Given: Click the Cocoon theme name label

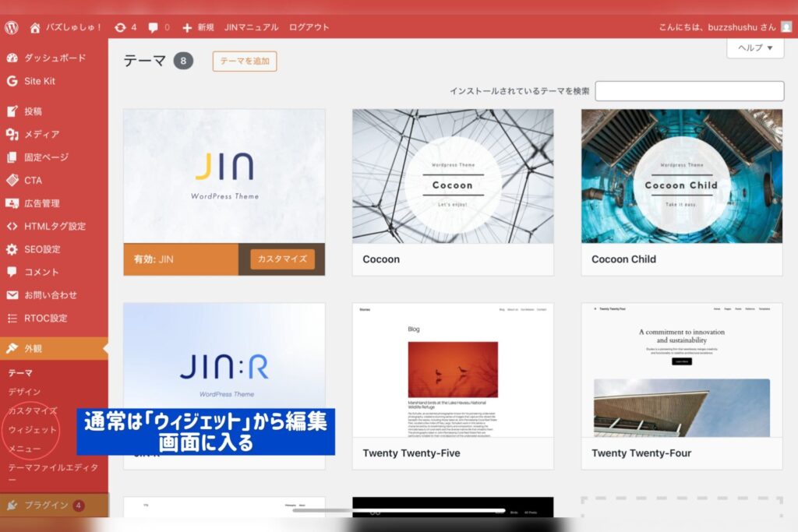Looking at the screenshot, I should [x=381, y=259].
